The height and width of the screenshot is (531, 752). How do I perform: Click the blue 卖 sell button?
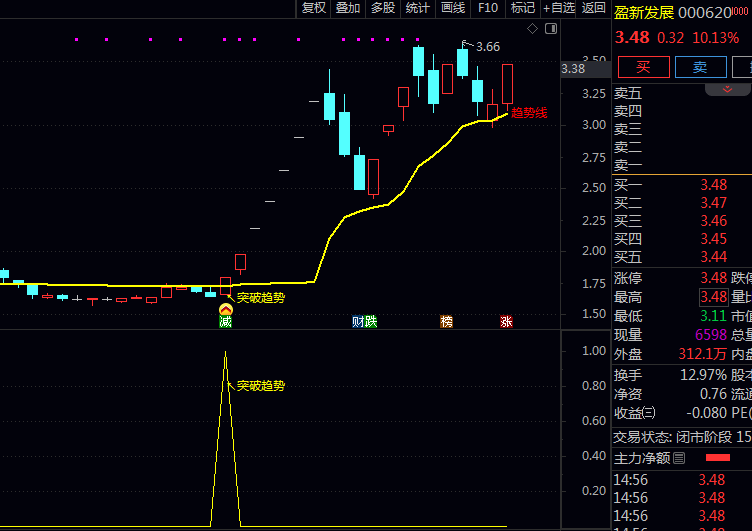tap(700, 67)
